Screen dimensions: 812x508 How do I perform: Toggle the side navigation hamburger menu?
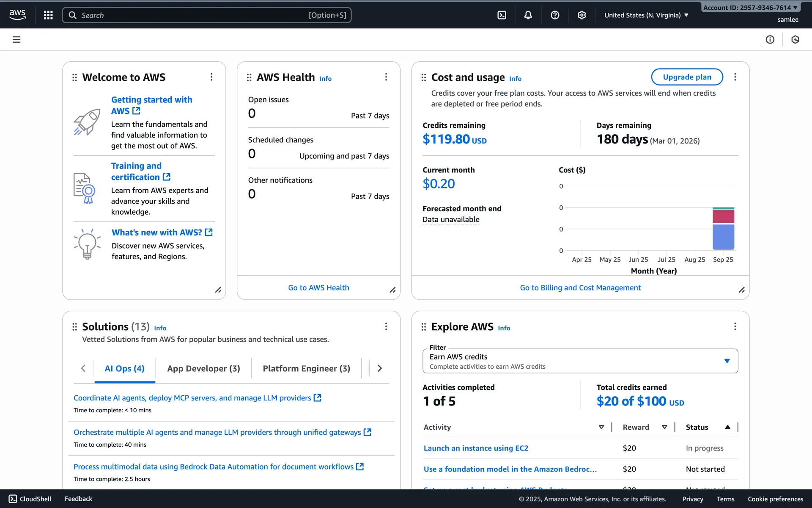pos(16,40)
